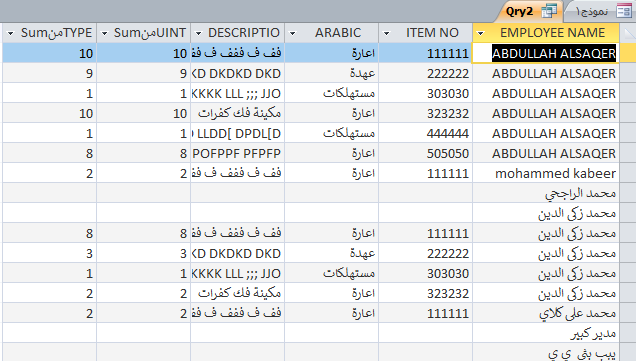Viewport: 636px width, 361px height.
Task: Click SumمنTYPE value 10 in first row
Action: (49, 53)
